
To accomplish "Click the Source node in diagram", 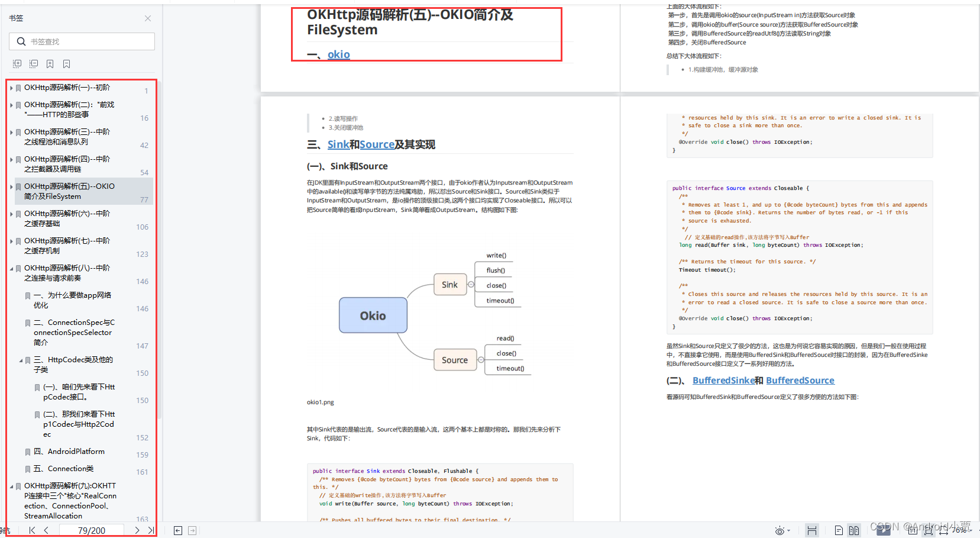I will click(454, 360).
